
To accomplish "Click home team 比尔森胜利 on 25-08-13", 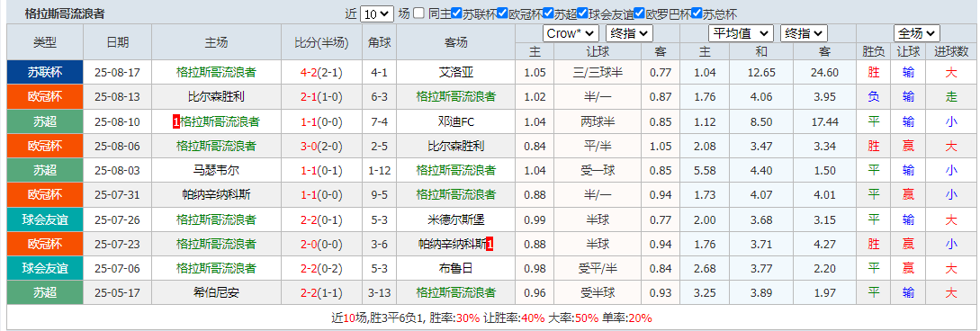I will coord(216,97).
